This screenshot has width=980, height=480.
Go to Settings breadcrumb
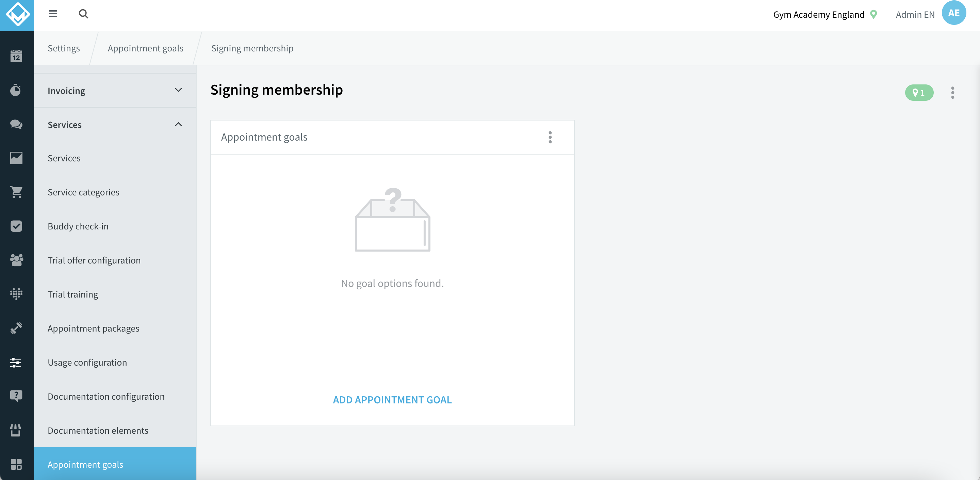click(x=64, y=48)
